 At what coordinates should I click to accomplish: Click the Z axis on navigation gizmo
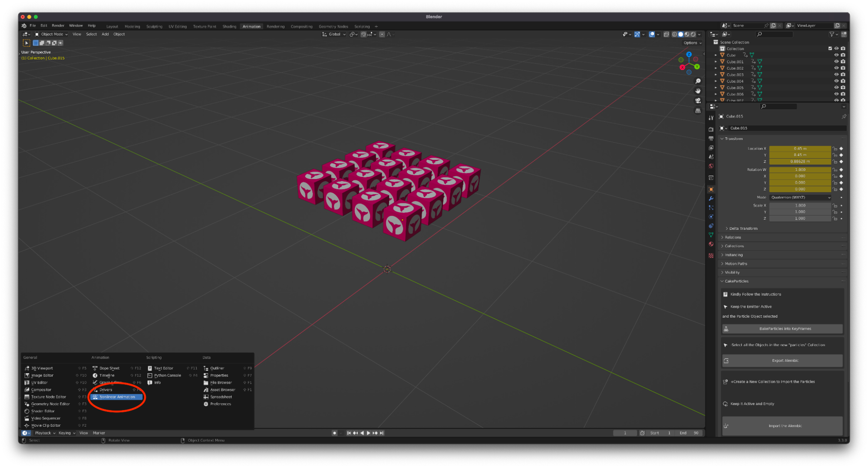click(689, 54)
